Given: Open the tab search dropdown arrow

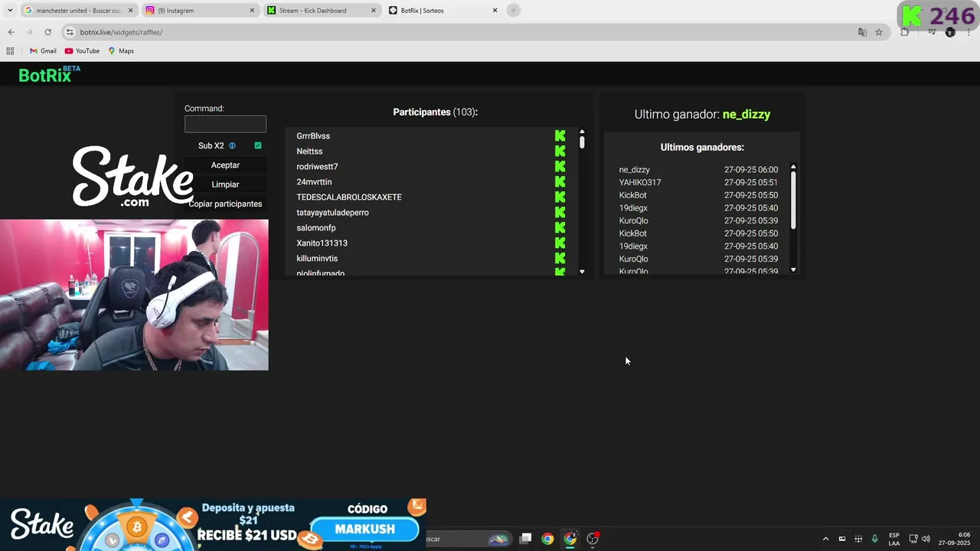Looking at the screenshot, I should (10, 11).
